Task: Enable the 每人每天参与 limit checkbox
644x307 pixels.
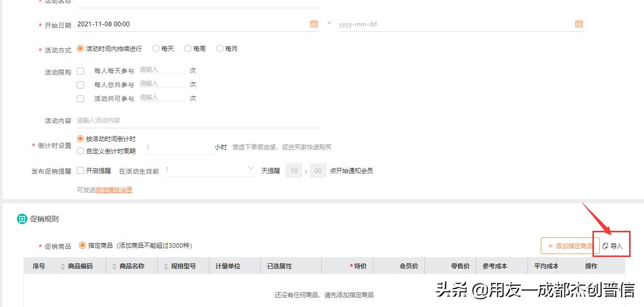Action: 80,71
